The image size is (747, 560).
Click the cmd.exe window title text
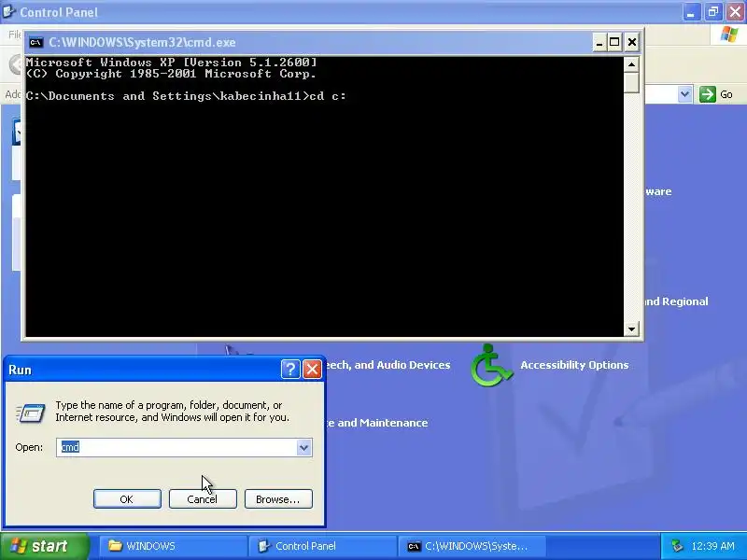click(x=142, y=42)
